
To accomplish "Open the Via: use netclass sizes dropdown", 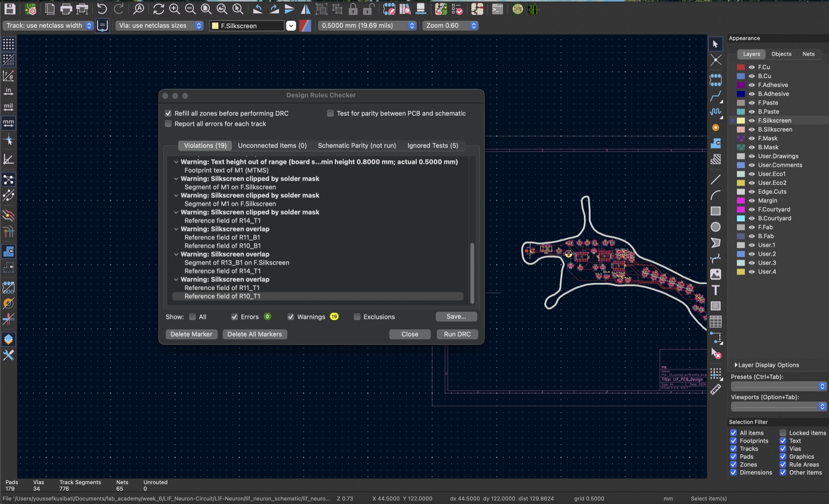I will tap(199, 25).
